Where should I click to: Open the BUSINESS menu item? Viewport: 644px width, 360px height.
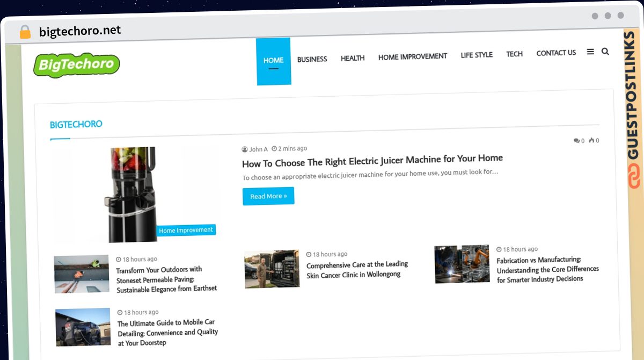click(x=312, y=59)
